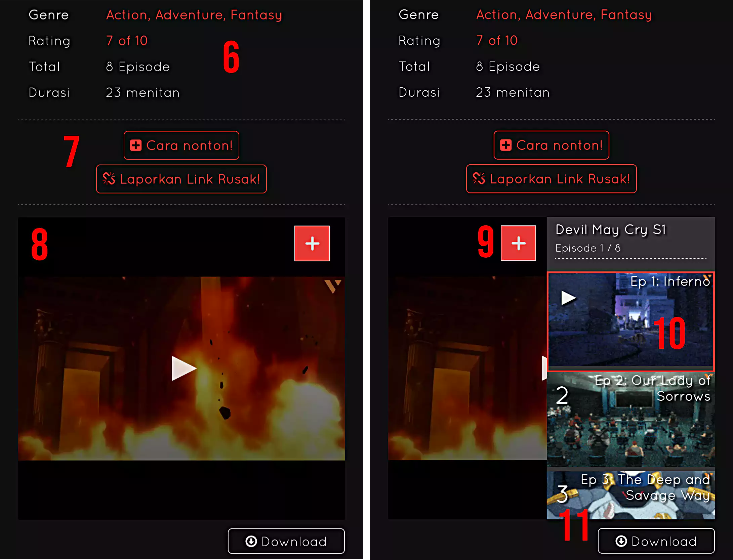This screenshot has width=733, height=560.
Task: Click download arrow icon in left Download button
Action: pyautogui.click(x=251, y=541)
